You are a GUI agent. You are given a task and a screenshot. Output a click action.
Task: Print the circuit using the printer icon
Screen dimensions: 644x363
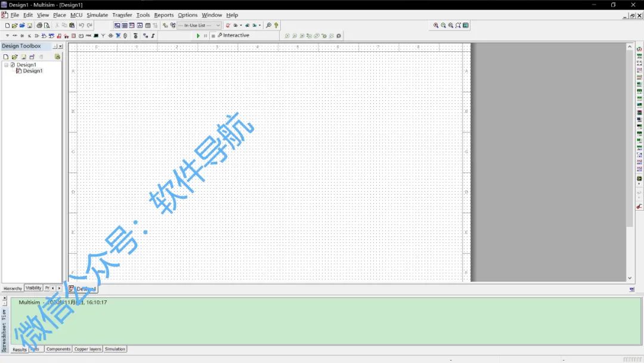coord(39,26)
